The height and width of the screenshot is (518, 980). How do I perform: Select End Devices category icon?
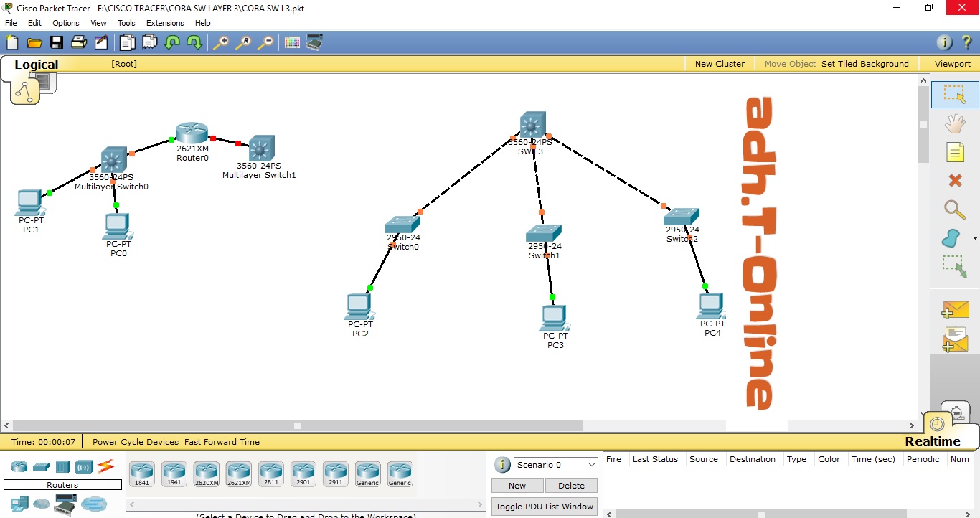[19, 504]
